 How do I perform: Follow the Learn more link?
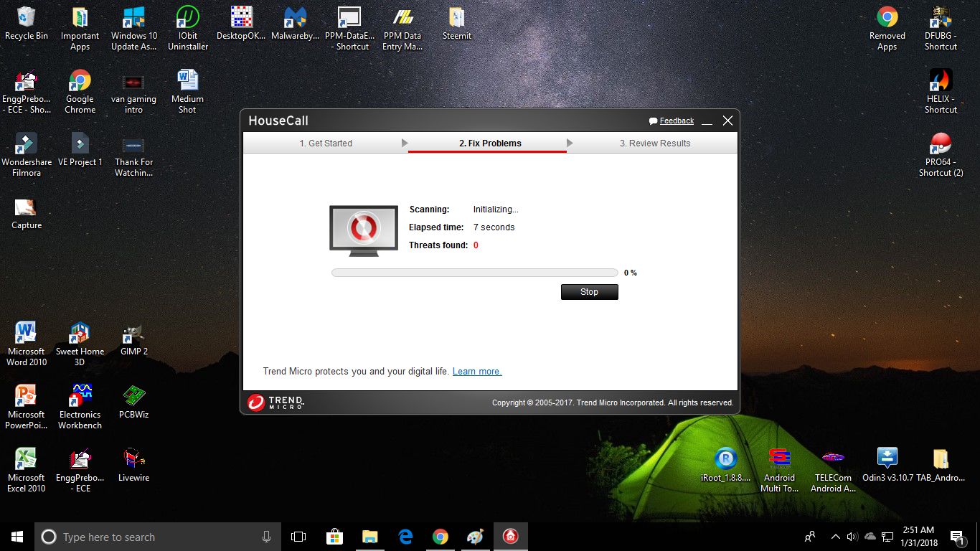(x=477, y=372)
